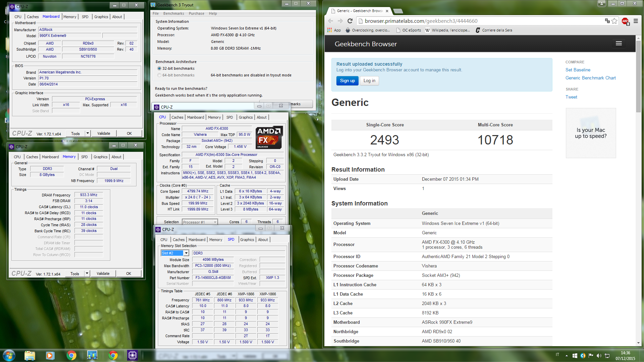Click OK in Mainboard CPU-Z window
Image resolution: width=644 pixels, height=362 pixels.
point(129,133)
